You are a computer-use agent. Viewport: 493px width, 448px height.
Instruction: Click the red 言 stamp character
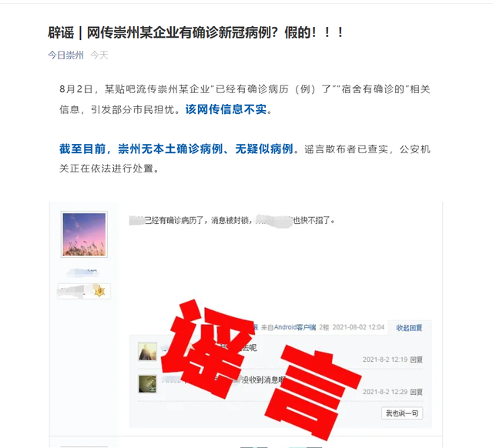[313, 393]
